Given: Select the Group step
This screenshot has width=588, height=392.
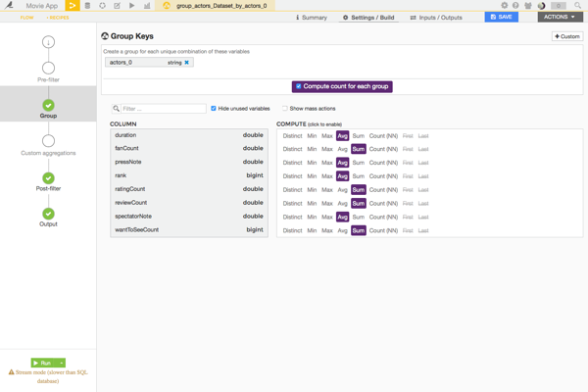Looking at the screenshot, I should 48,106.
